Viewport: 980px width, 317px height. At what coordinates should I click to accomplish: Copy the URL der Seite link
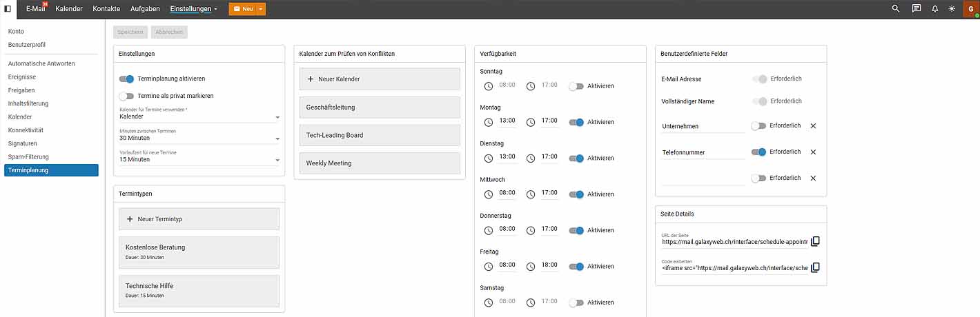coord(815,241)
